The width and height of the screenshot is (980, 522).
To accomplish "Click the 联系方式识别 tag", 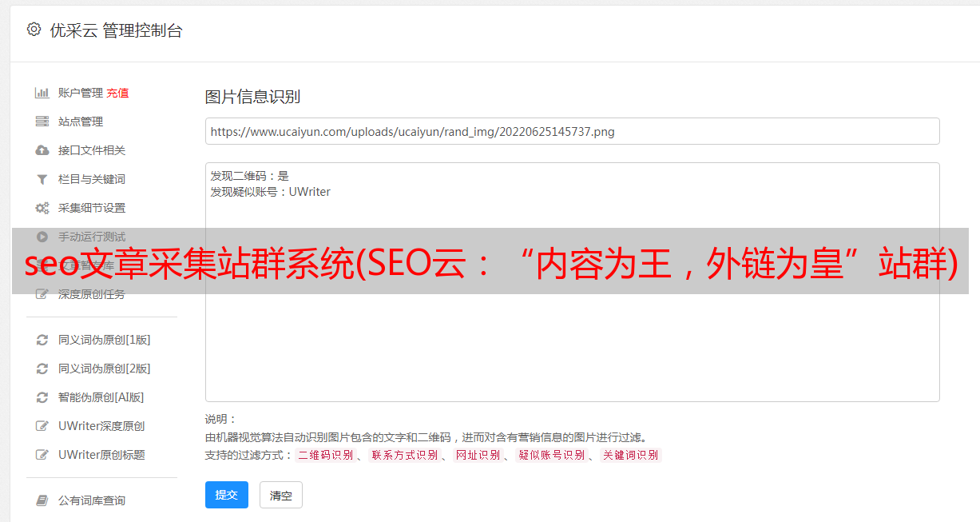I will 404,455.
